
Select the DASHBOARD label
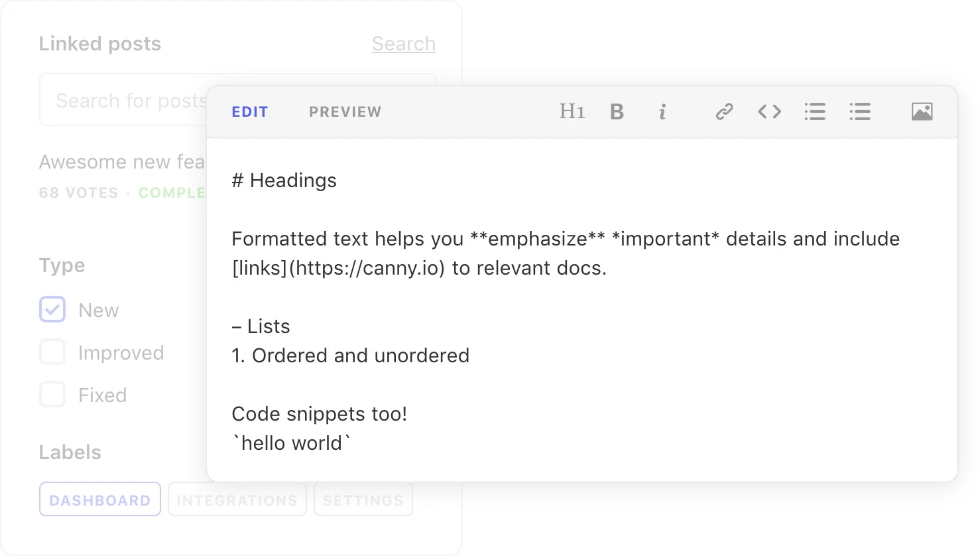[99, 499]
